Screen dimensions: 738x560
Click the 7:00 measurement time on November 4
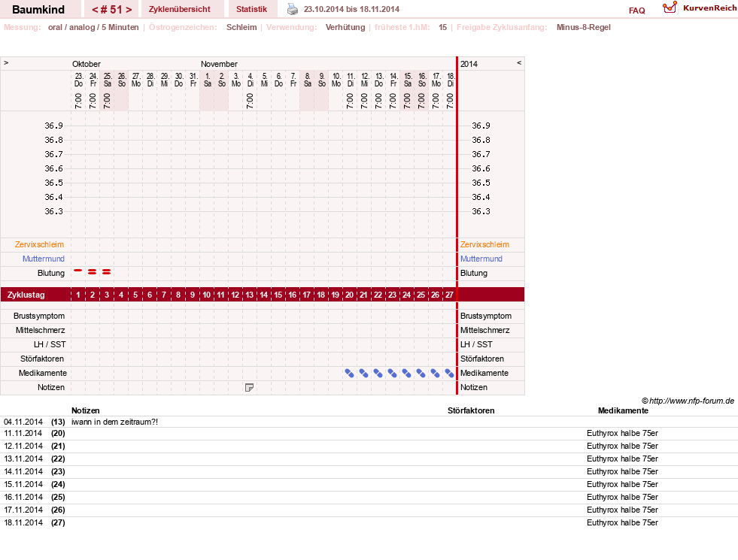tap(250, 101)
